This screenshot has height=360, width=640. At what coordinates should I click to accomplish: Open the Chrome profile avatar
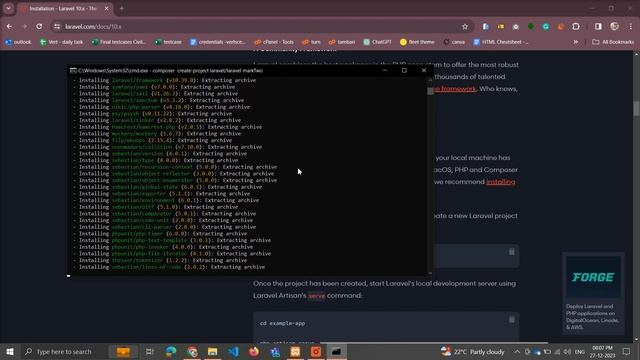click(614, 27)
